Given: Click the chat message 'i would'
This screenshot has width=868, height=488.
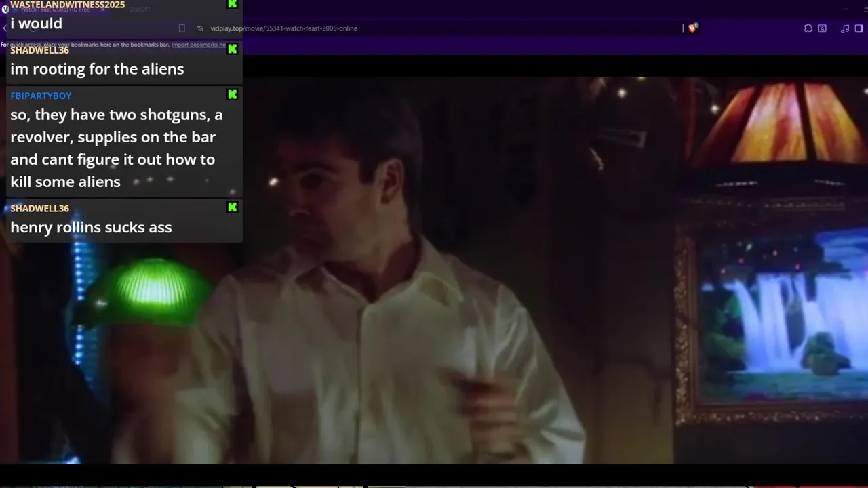Looking at the screenshot, I should point(36,24).
